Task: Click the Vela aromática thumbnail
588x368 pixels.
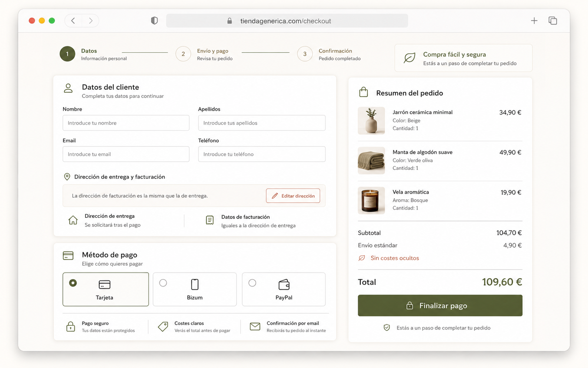Action: (x=371, y=200)
